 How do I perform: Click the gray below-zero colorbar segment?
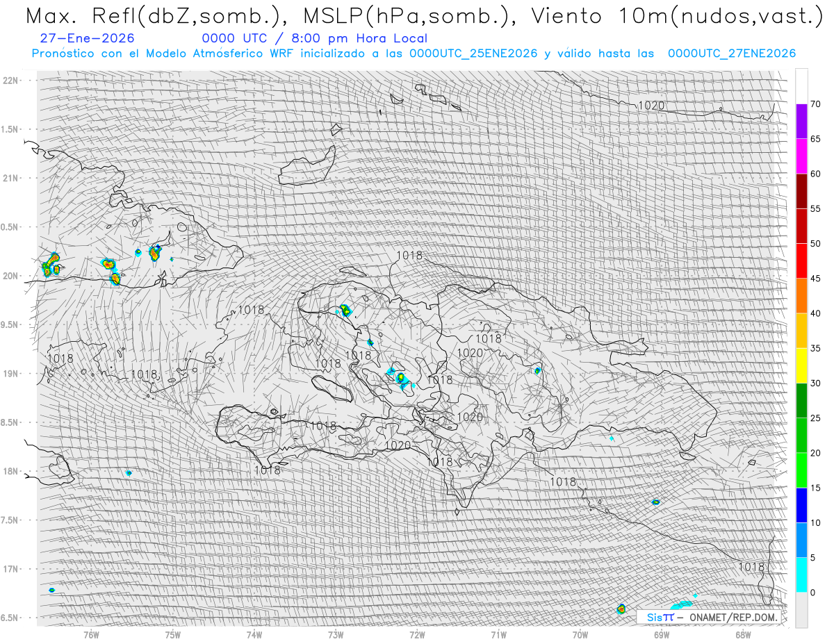pos(801,610)
